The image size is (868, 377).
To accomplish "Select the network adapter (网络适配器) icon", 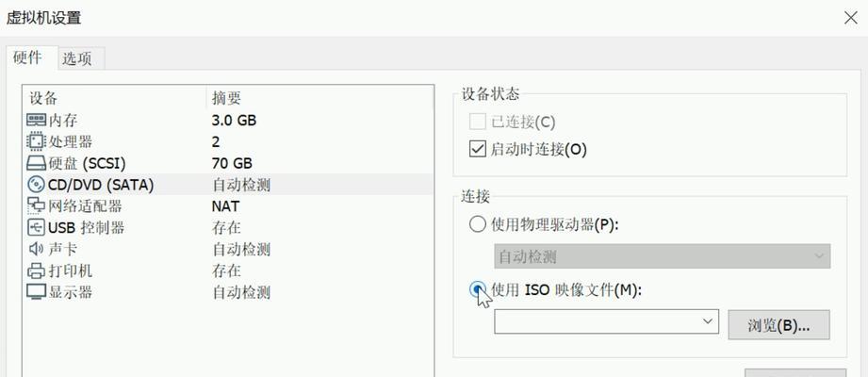I will (x=36, y=206).
